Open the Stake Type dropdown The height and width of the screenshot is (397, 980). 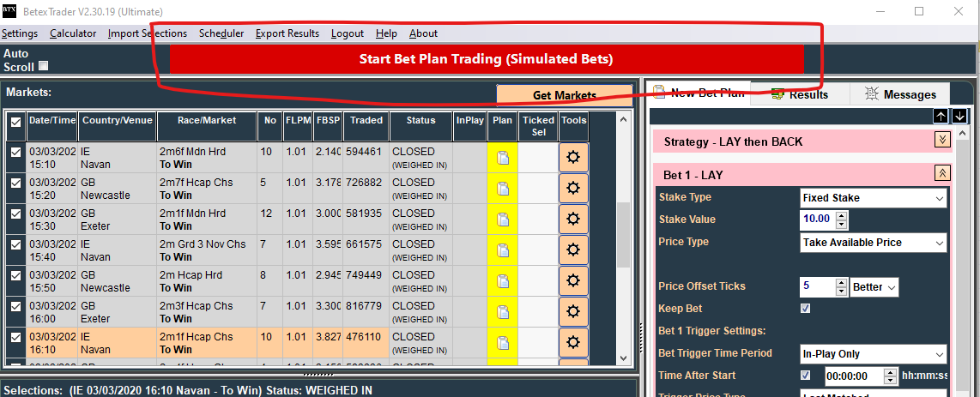(873, 198)
